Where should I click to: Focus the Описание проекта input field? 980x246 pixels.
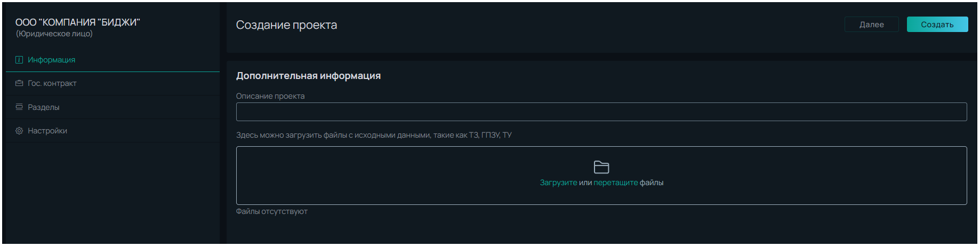601,112
